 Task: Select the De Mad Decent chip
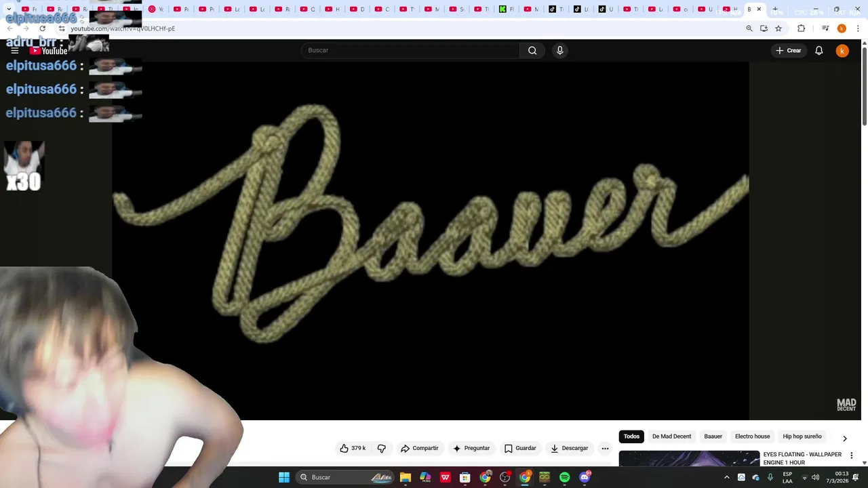(x=672, y=436)
